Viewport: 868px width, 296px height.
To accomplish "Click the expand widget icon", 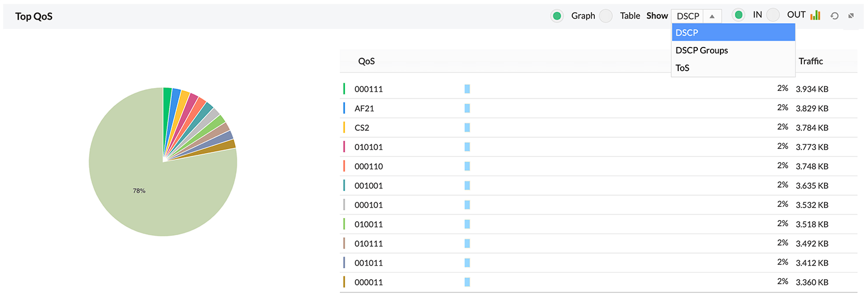I will (851, 16).
